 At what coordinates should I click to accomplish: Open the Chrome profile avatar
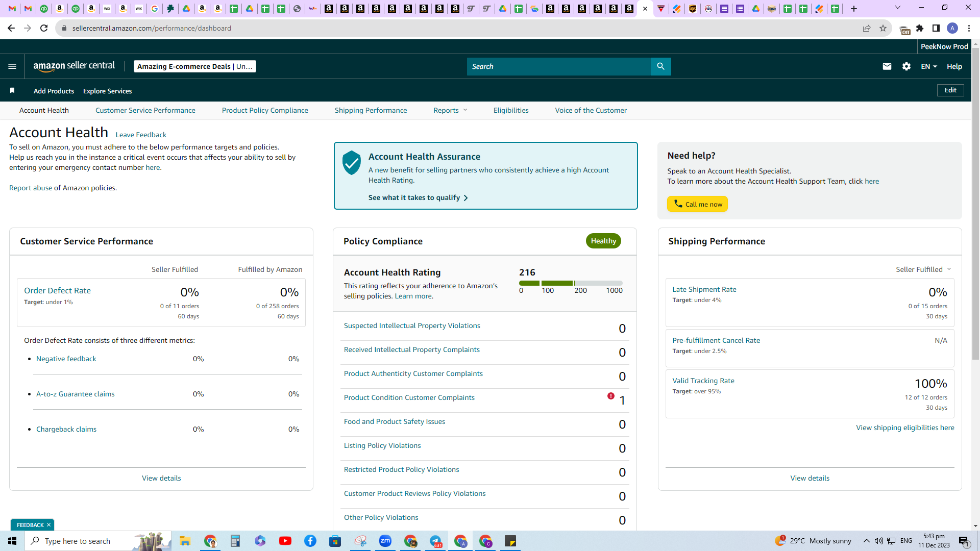click(x=952, y=28)
